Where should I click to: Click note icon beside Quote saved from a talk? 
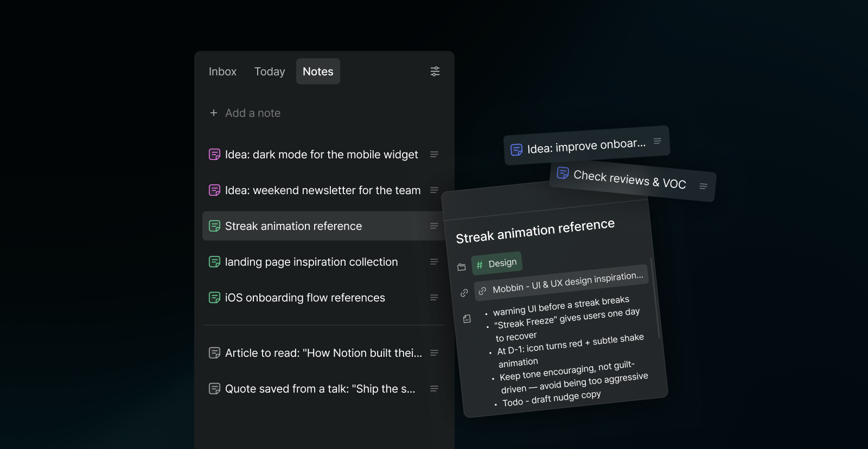[x=215, y=389]
